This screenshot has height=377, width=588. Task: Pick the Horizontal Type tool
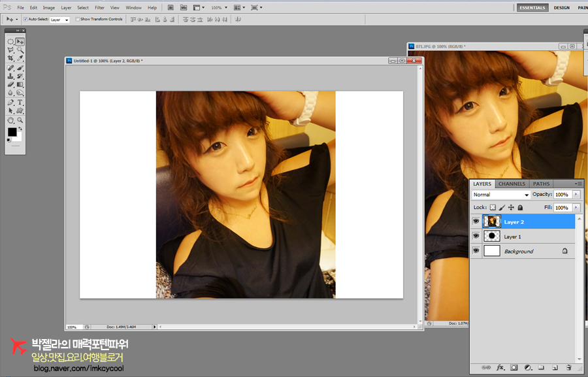coord(20,103)
